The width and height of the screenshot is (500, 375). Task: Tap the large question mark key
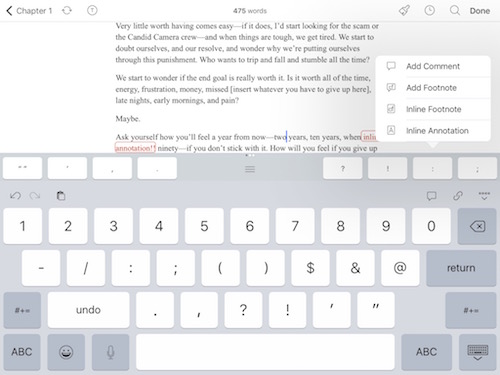point(244,310)
